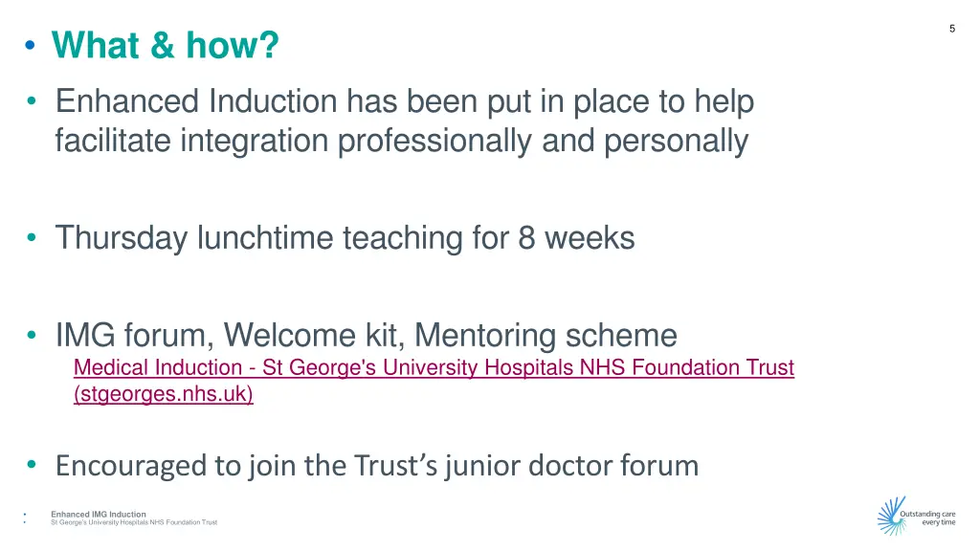
Task: Click the tiny bullet dots in the footer
Action: [x=25, y=518]
